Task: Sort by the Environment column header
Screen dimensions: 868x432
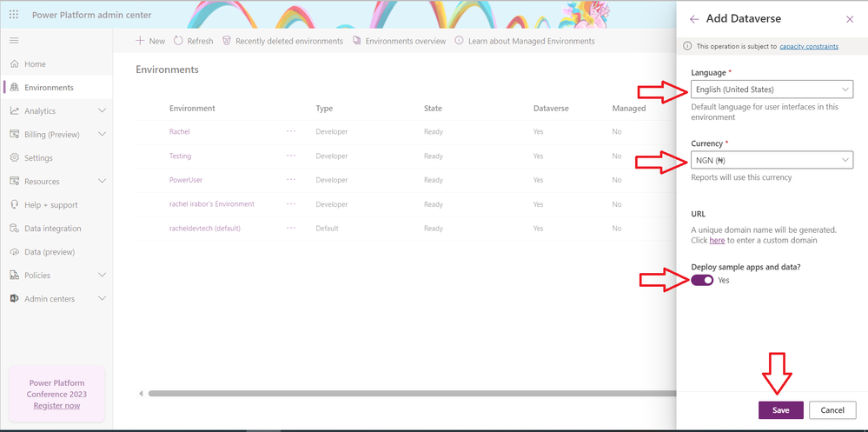Action: click(x=192, y=109)
